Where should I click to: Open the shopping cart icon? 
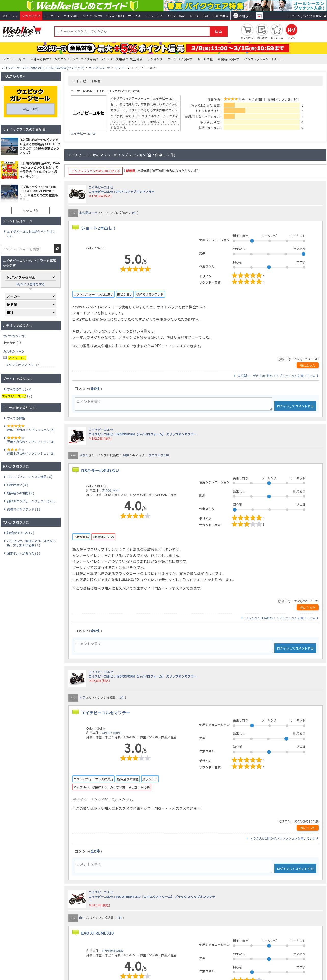click(x=247, y=30)
